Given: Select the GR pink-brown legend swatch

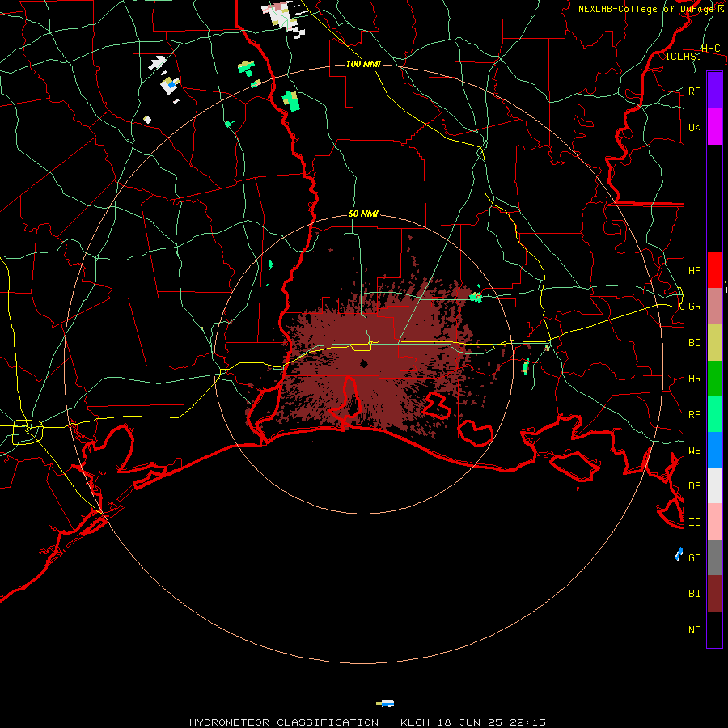Looking at the screenshot, I should pos(714,307).
